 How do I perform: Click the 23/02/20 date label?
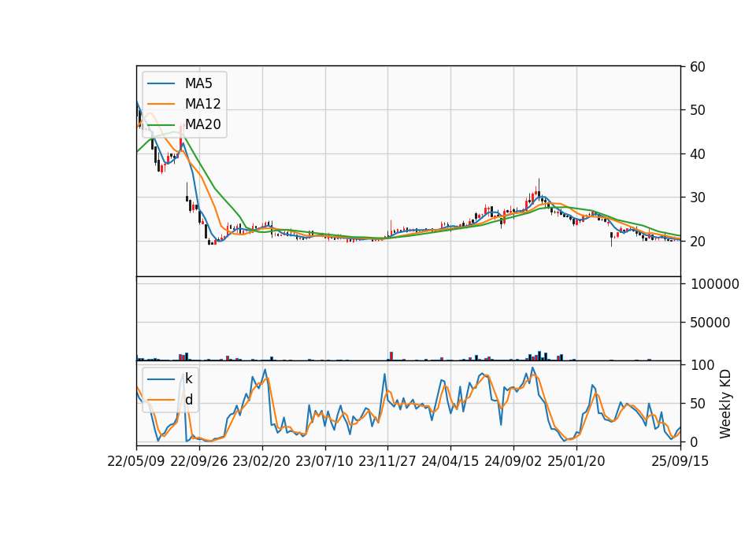click(x=261, y=461)
